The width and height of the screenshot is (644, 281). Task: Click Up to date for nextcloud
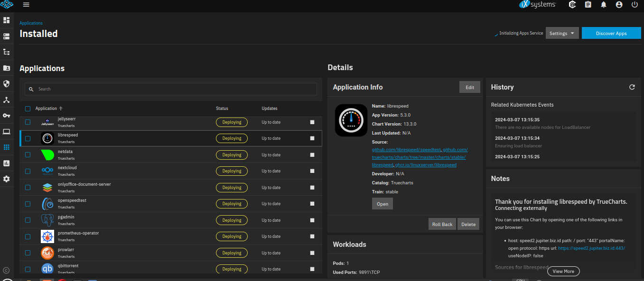pyautogui.click(x=271, y=171)
